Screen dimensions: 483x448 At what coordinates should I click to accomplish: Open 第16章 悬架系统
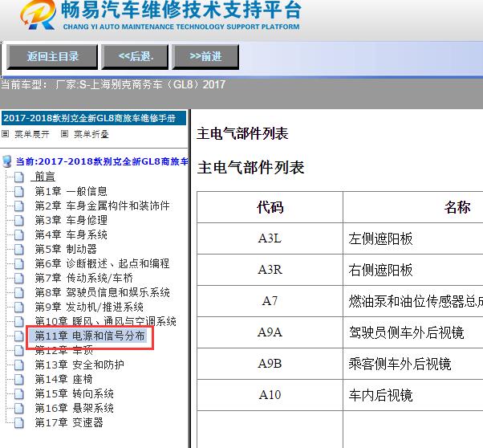click(x=74, y=408)
